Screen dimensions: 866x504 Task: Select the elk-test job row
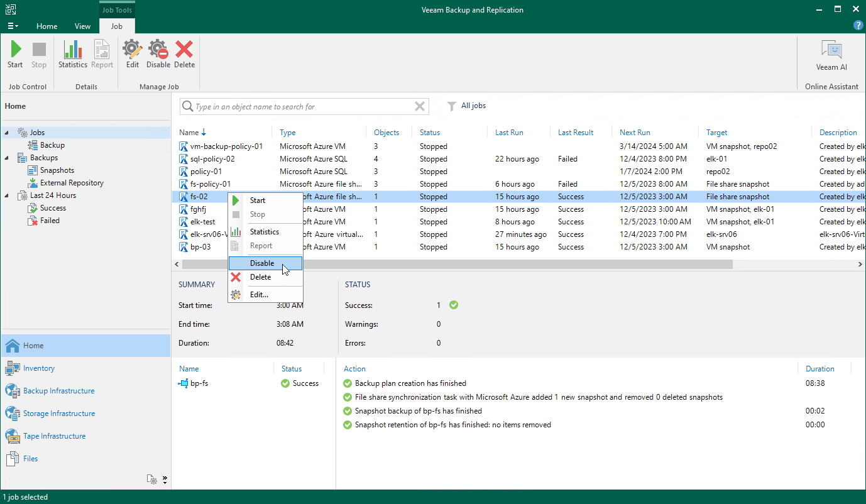click(518, 222)
